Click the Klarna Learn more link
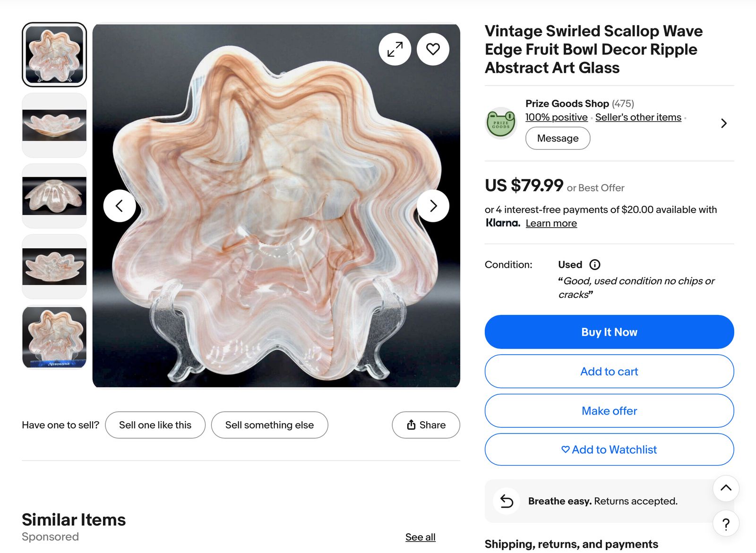Viewport: 756px width, 553px height. (551, 223)
